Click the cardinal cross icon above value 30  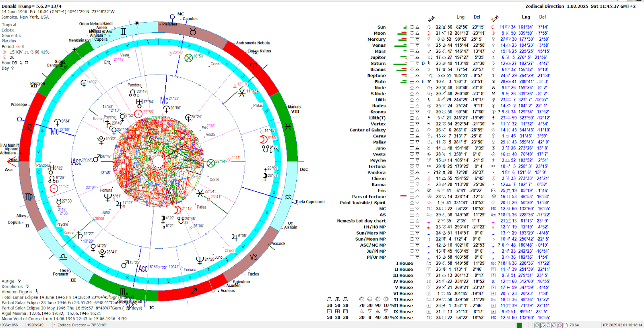coord(330,299)
